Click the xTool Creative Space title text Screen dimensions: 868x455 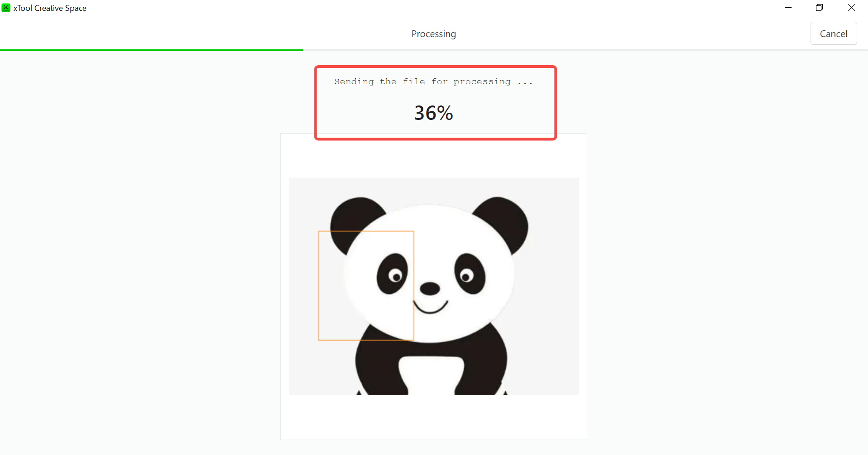[50, 8]
